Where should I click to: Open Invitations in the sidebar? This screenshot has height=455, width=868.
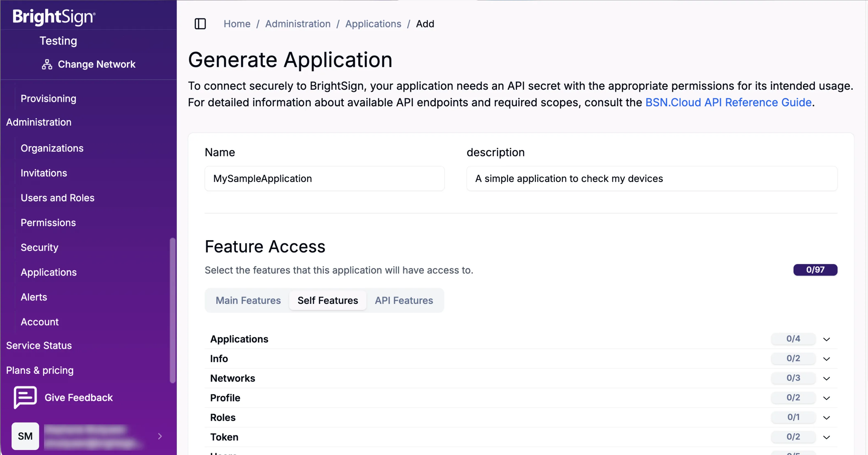(x=44, y=173)
